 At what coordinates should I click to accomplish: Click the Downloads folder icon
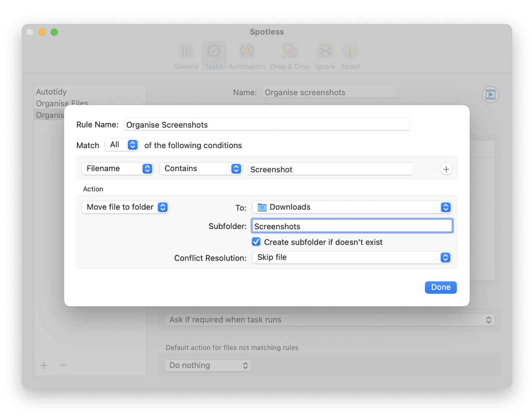262,207
